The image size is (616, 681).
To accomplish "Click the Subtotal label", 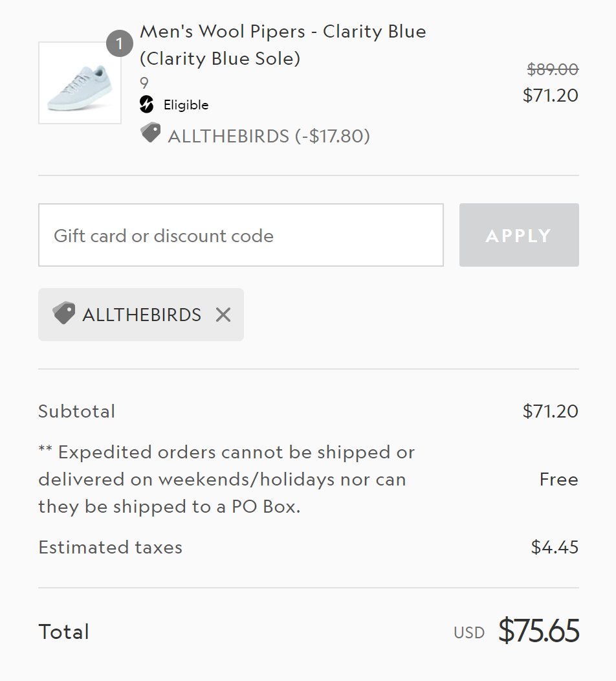I will 76,411.
